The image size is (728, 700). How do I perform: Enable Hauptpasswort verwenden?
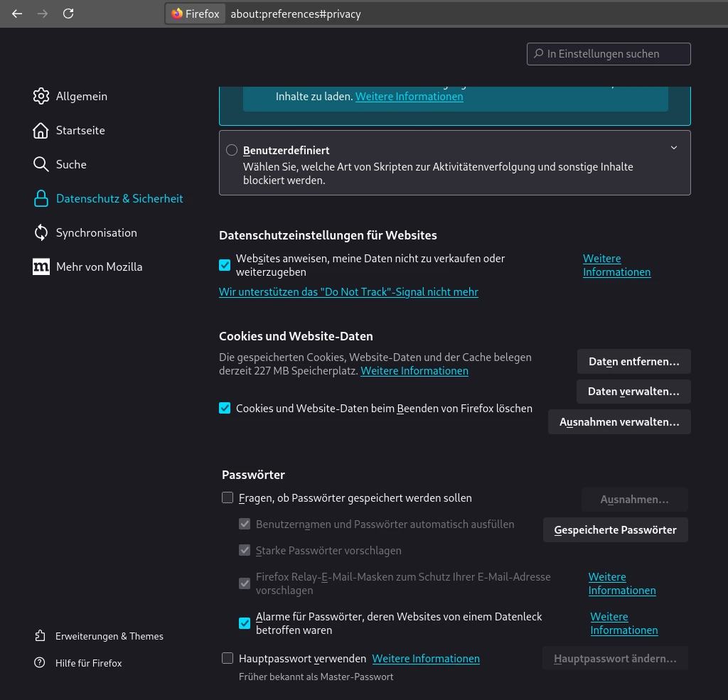227,658
